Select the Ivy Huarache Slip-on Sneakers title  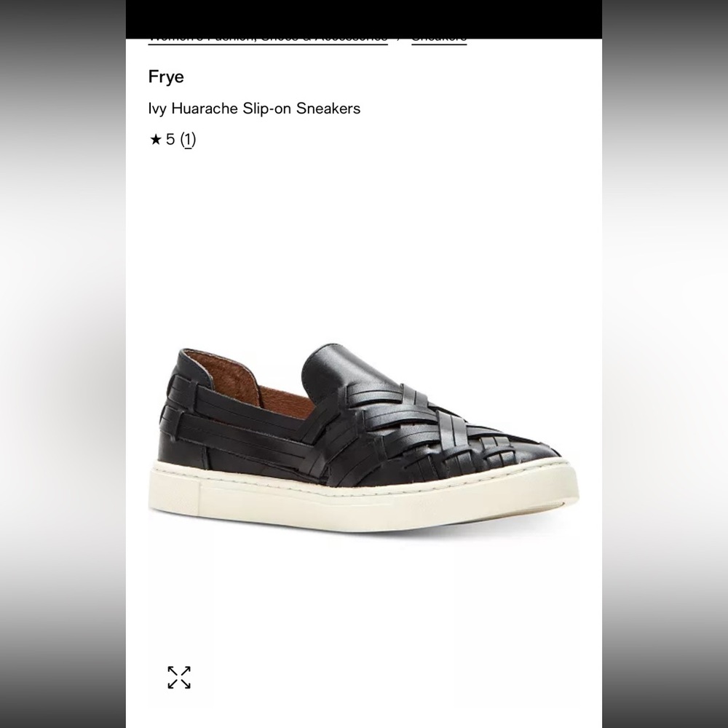tap(254, 108)
